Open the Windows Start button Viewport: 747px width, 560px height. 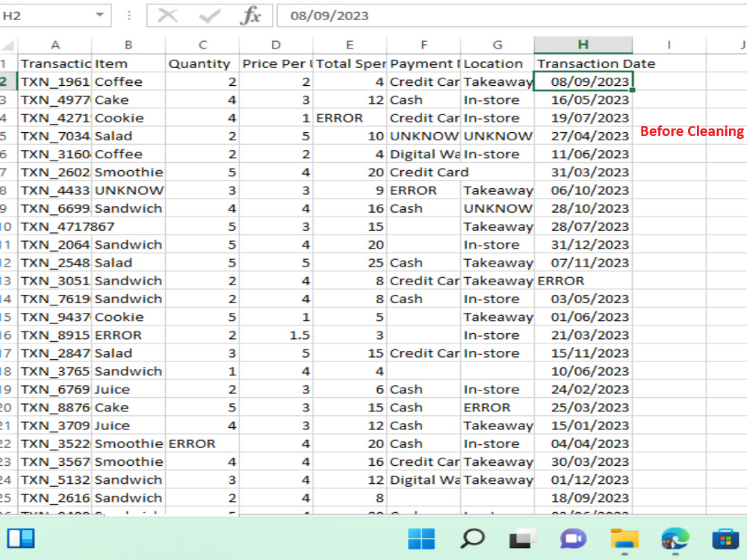click(x=421, y=538)
